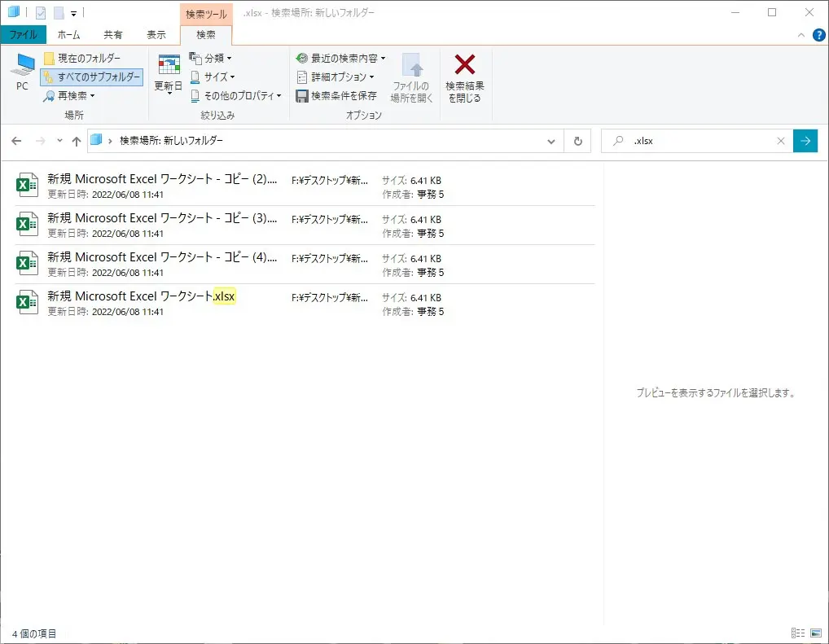Go up to the parent folder

tap(77, 140)
